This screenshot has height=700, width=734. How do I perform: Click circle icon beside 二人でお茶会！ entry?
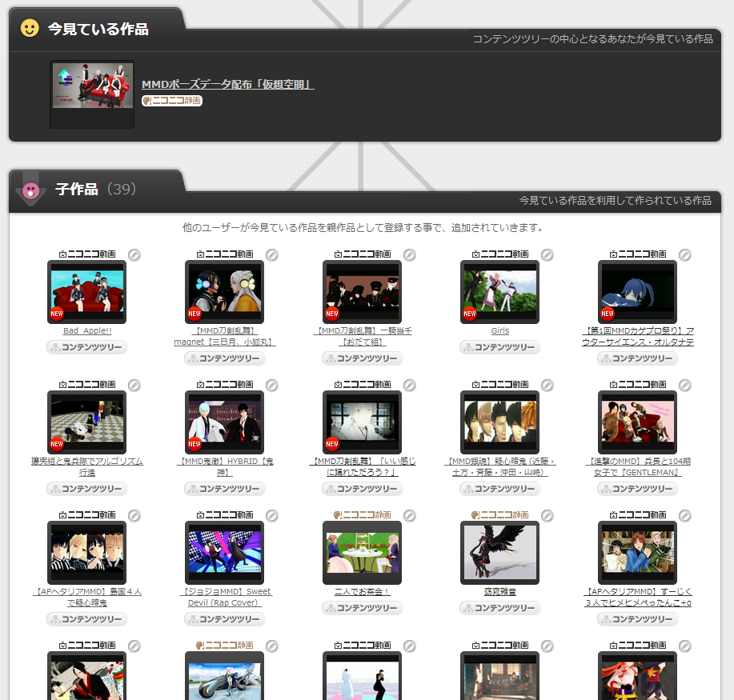click(410, 516)
